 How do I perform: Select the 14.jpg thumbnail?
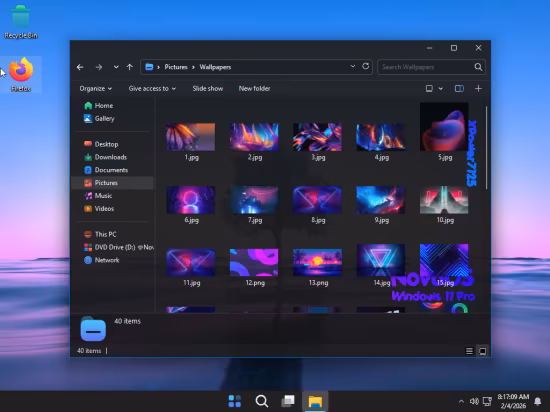(x=381, y=261)
